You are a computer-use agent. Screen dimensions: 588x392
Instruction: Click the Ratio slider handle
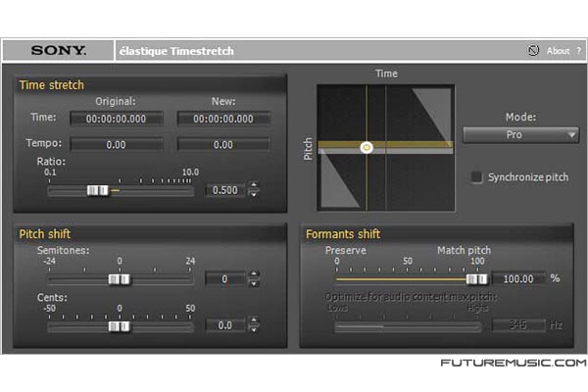(x=97, y=190)
